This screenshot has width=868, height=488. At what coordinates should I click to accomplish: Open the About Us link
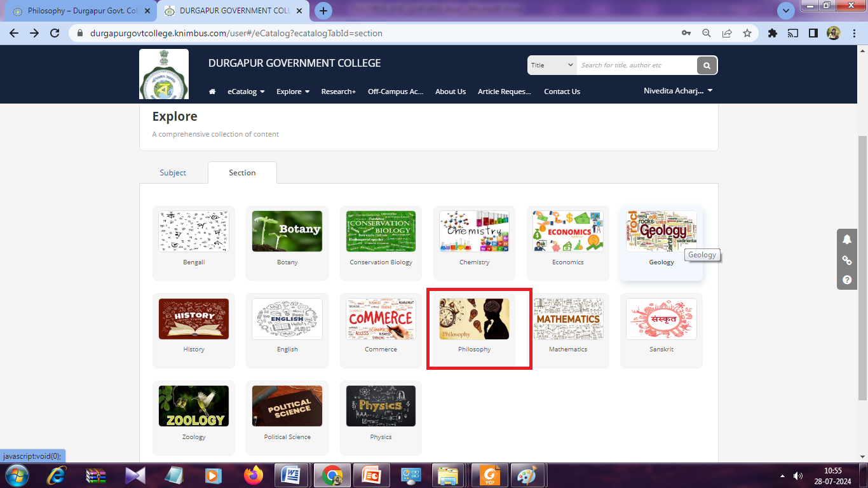[x=451, y=91]
